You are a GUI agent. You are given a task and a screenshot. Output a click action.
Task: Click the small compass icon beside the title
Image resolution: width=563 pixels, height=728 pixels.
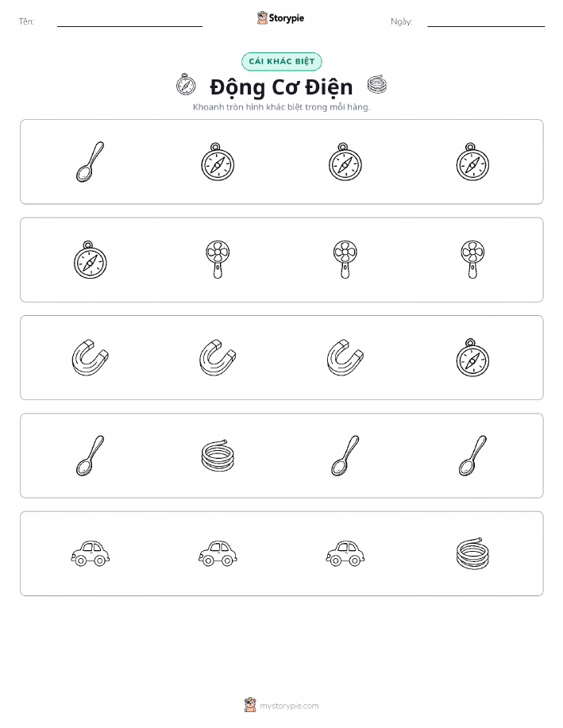[185, 84]
